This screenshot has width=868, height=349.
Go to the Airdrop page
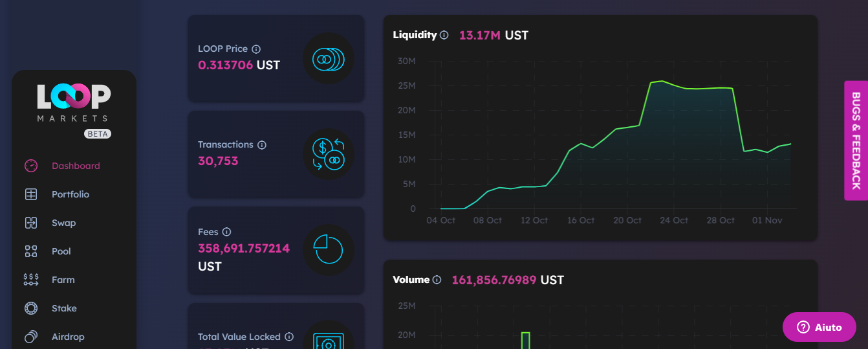[x=68, y=337]
